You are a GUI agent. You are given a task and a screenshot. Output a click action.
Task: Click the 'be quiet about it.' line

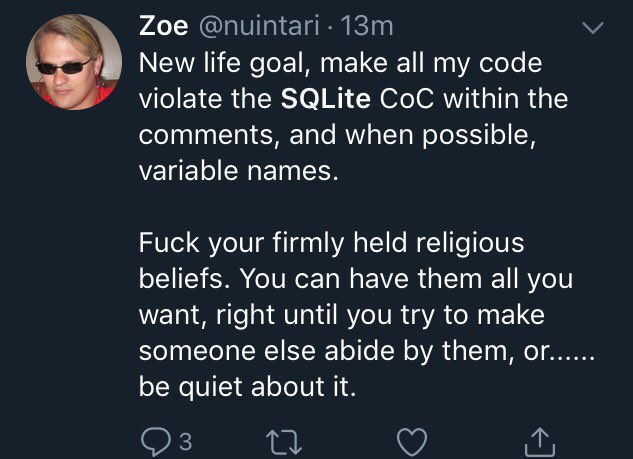click(247, 387)
